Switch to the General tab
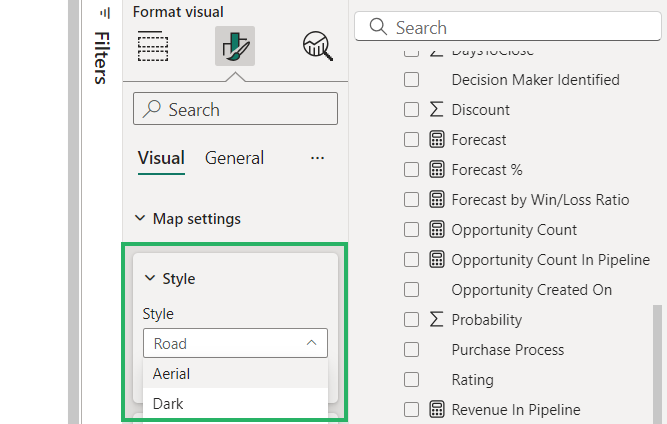The width and height of the screenshot is (667, 424). (x=234, y=158)
